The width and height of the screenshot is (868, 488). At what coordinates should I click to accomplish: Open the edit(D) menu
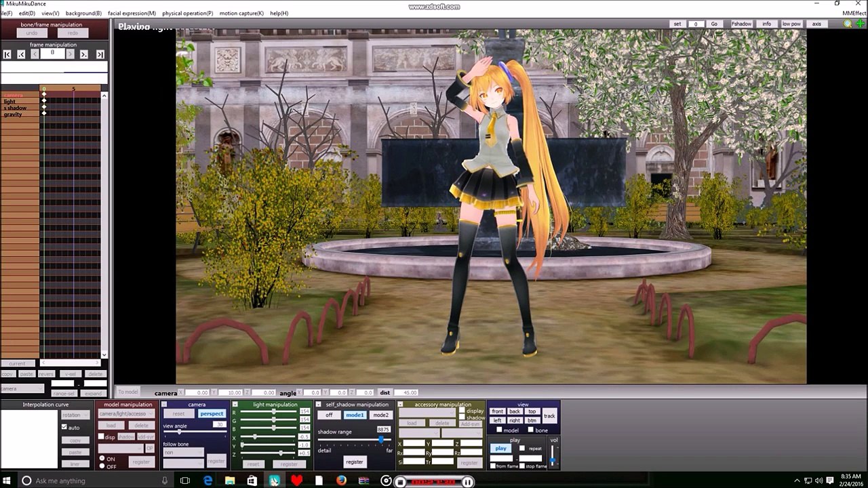coord(27,14)
